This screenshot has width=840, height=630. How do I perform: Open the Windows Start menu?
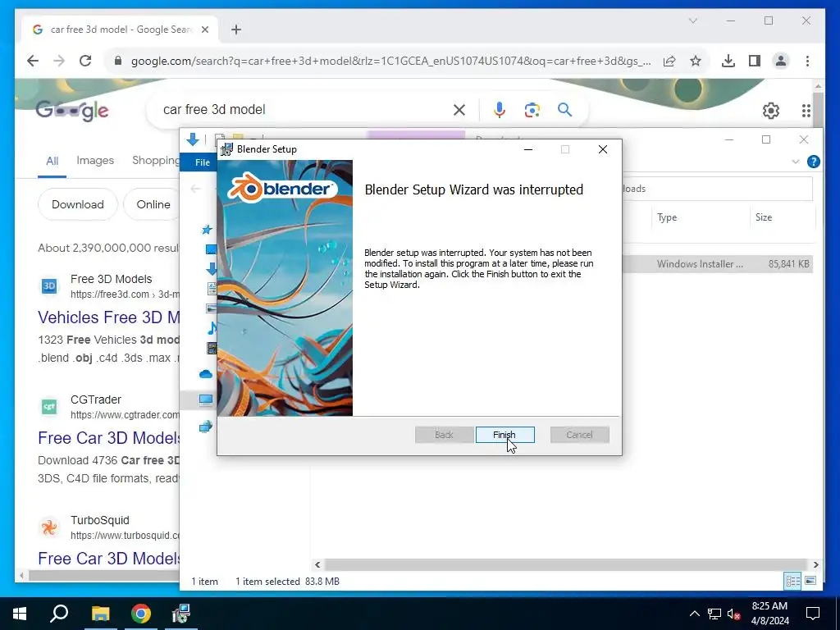point(20,614)
